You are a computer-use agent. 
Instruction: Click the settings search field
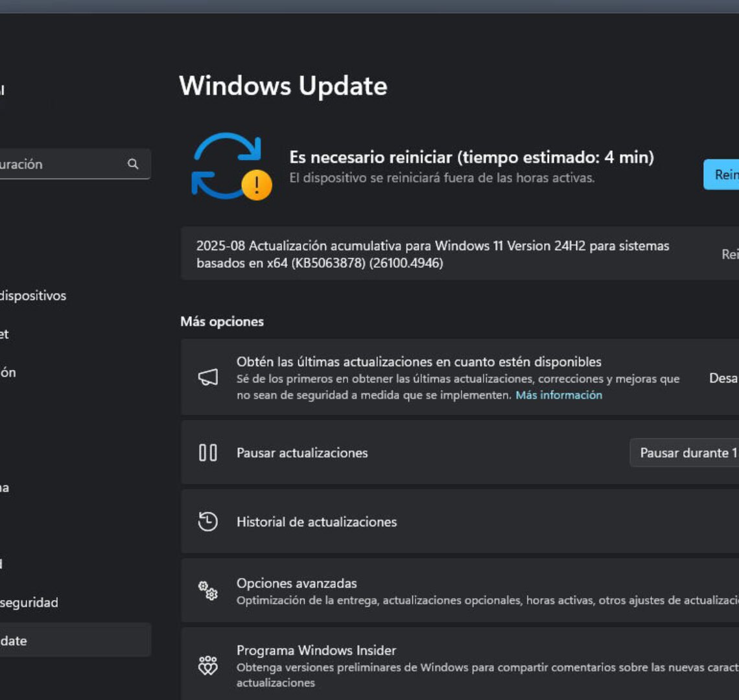click(75, 163)
